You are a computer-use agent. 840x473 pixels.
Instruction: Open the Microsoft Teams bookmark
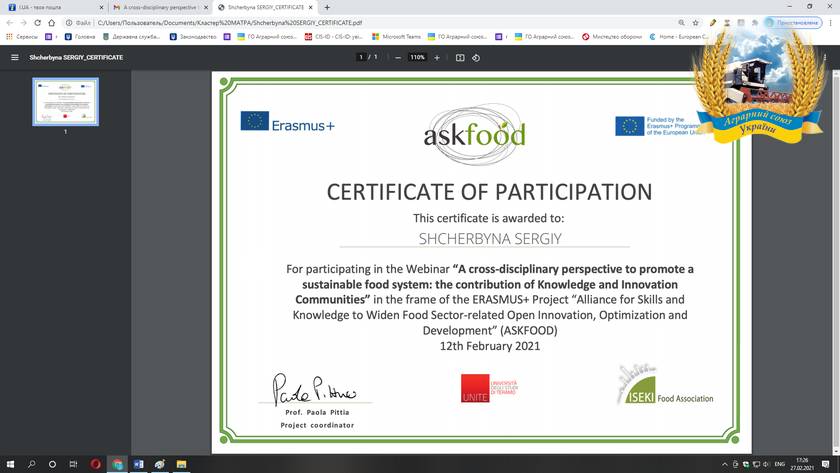[x=396, y=36]
